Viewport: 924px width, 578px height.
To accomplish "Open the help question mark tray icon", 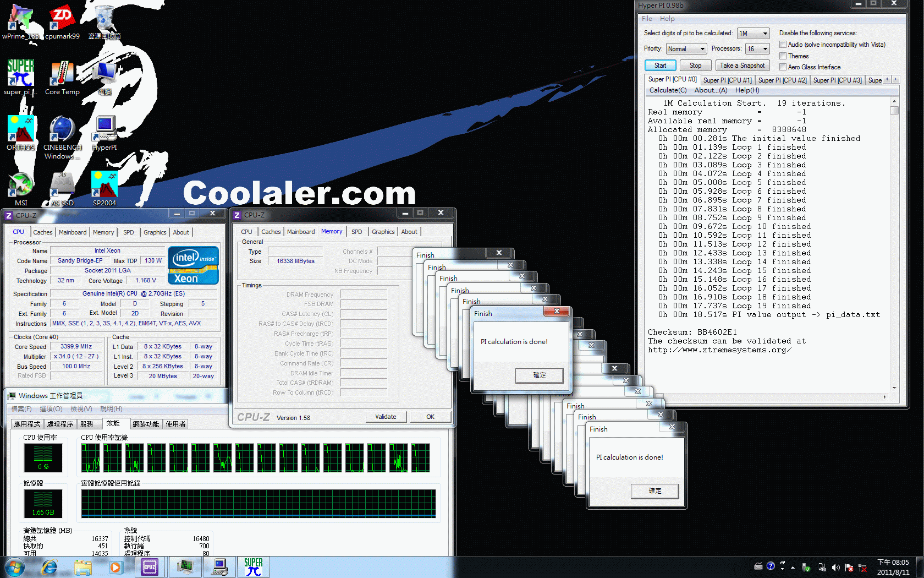I will tap(771, 566).
